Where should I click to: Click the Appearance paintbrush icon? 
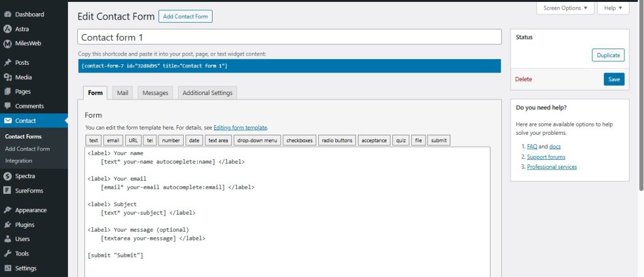pos(8,210)
